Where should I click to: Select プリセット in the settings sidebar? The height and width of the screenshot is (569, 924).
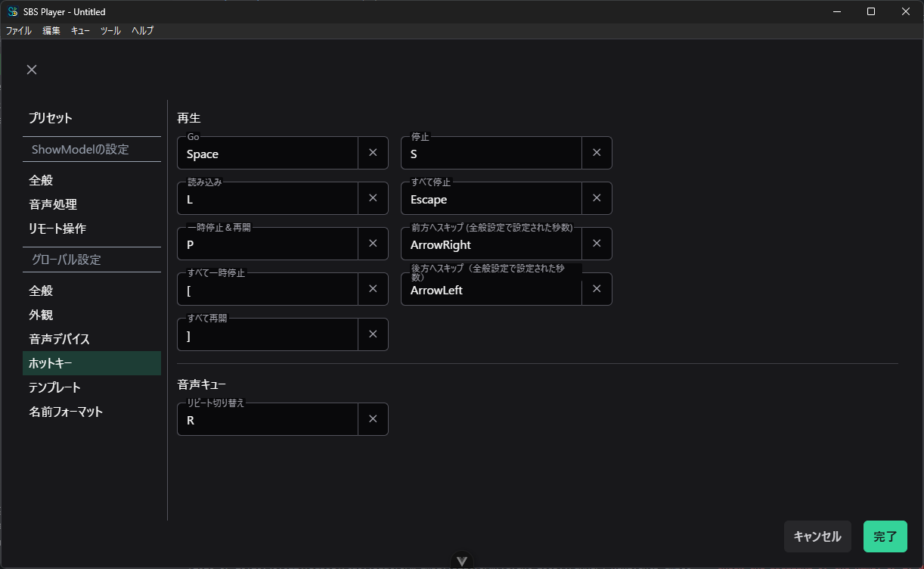(91, 118)
